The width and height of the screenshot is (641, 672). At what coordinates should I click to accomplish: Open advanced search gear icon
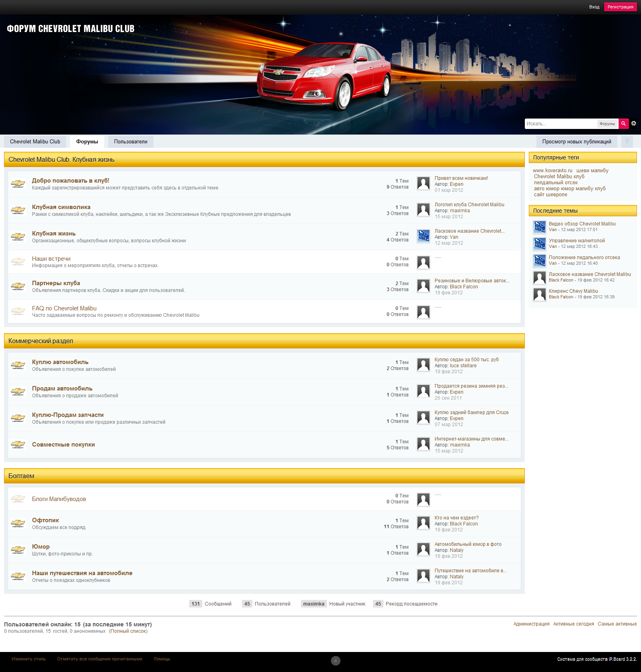coord(634,123)
